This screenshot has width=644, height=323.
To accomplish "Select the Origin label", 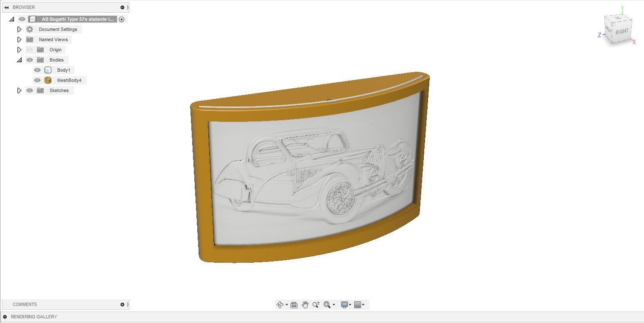I will [56, 50].
